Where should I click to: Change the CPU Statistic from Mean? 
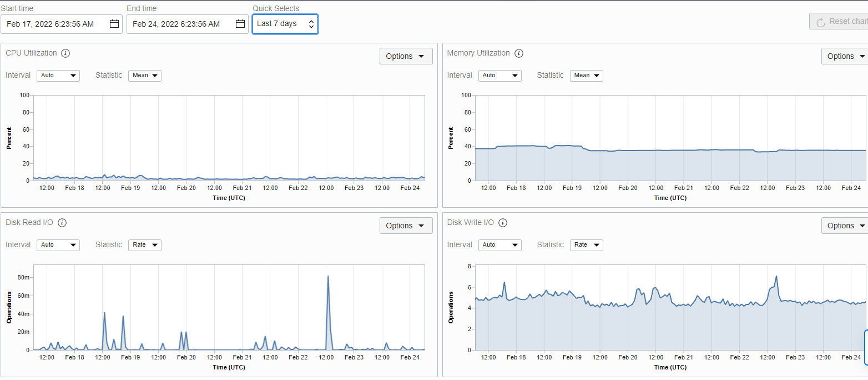144,76
